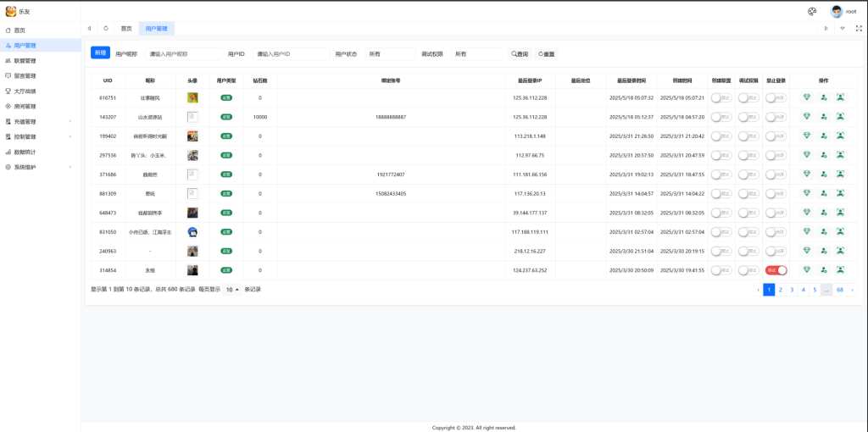The image size is (868, 432).
Task: Click the tab scroll-left arrow icon
Action: (x=90, y=28)
